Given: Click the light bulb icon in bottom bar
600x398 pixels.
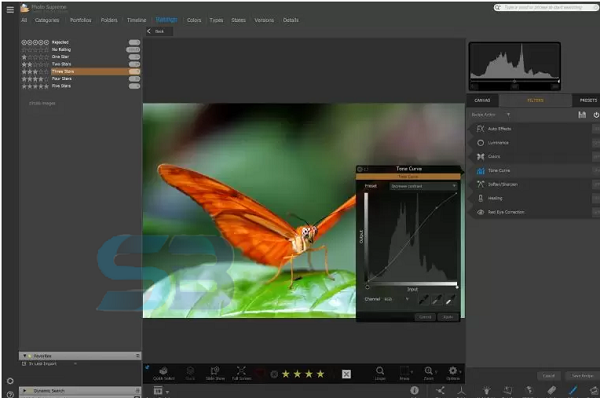Looking at the screenshot, I should 487,391.
